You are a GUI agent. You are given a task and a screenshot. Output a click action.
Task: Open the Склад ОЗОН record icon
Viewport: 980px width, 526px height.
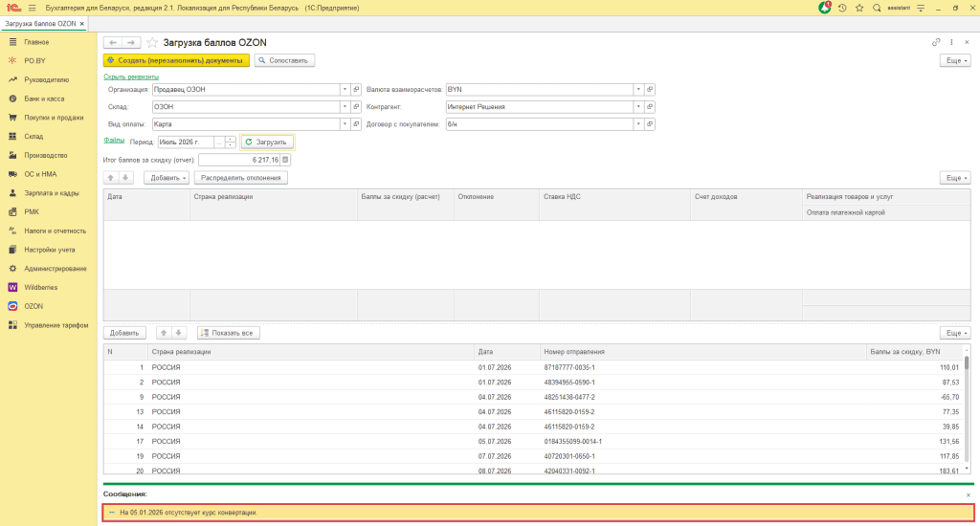point(356,107)
